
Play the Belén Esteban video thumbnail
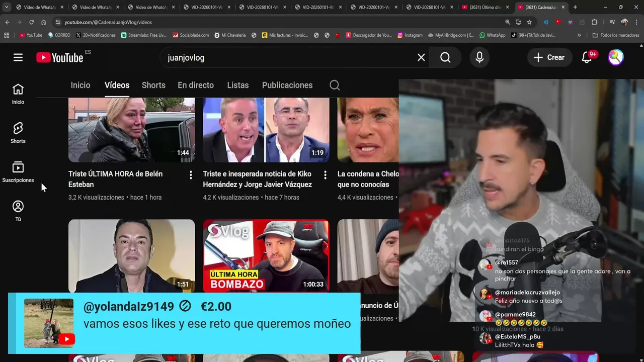(131, 130)
